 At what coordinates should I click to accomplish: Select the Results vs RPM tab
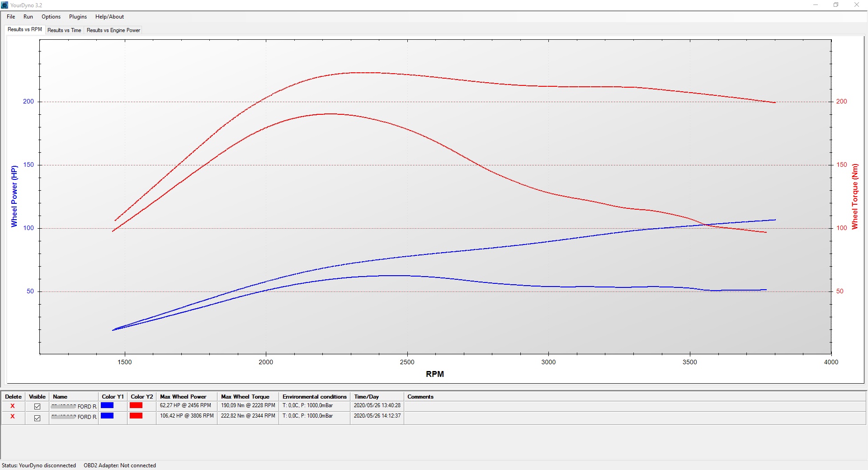(25, 29)
